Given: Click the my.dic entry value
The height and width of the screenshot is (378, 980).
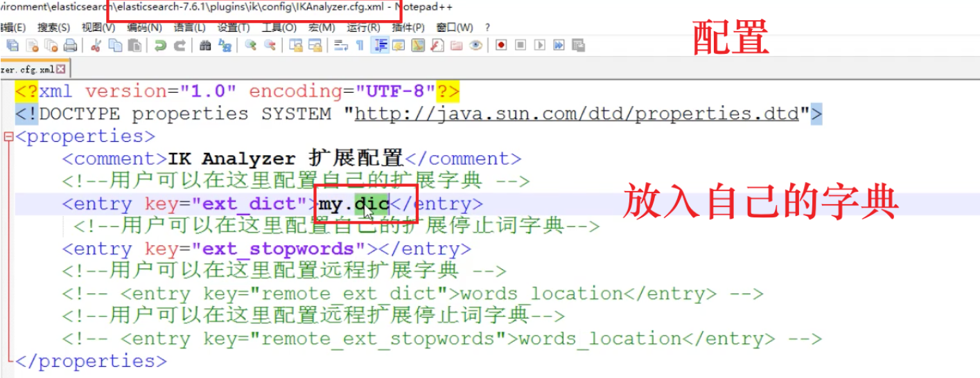Looking at the screenshot, I should pos(353,204).
